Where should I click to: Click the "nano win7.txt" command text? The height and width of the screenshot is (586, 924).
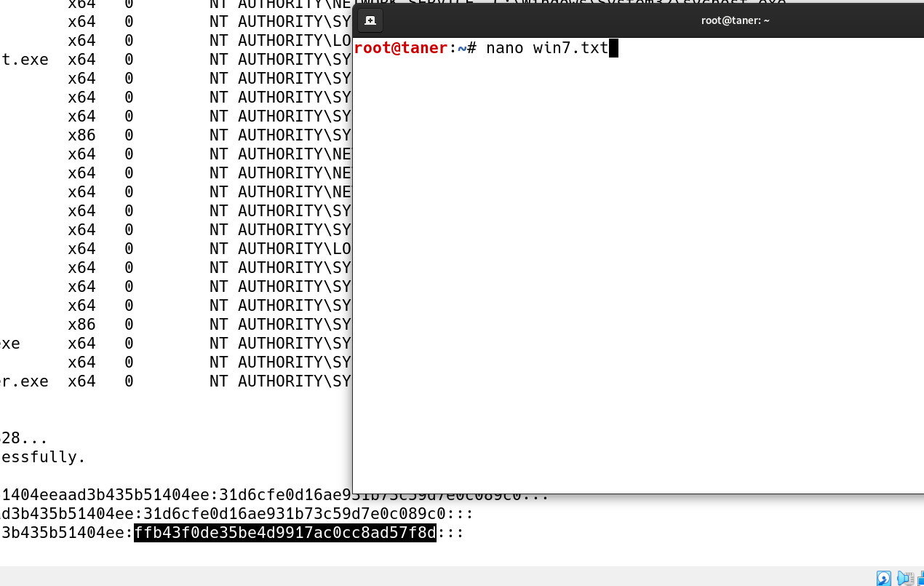pyautogui.click(x=547, y=49)
